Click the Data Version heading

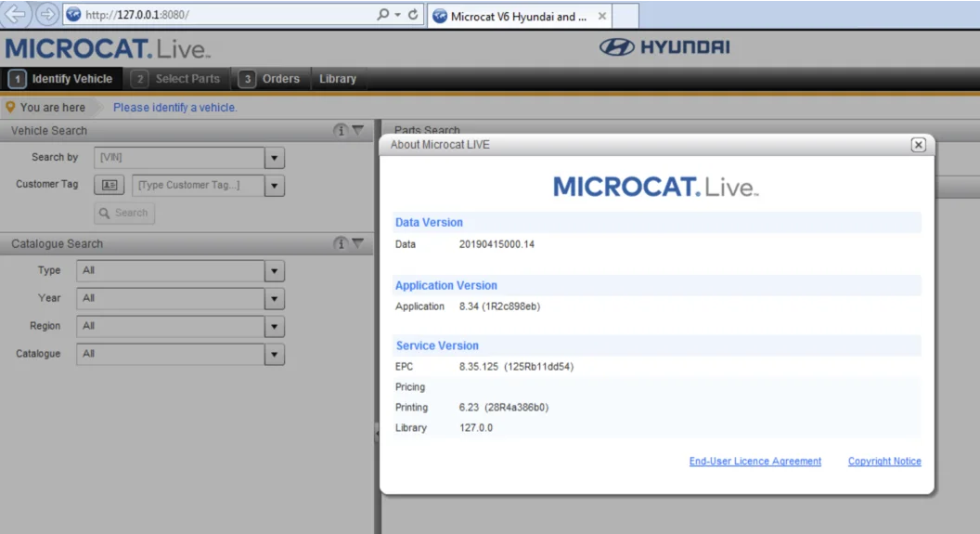tap(429, 223)
